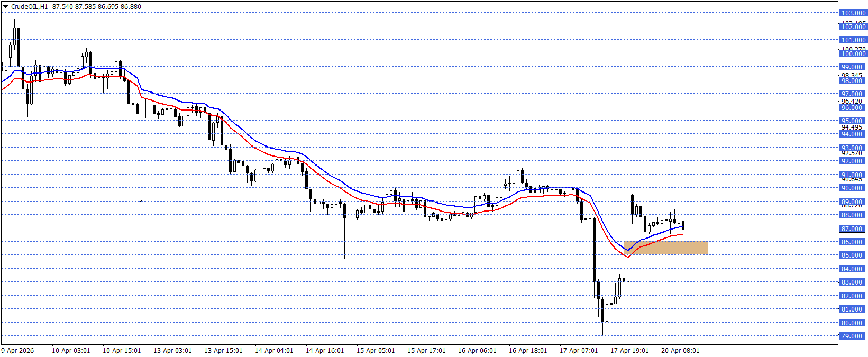The image size is (868, 357).
Task: Click the 90.000 price level label
Action: point(852,188)
